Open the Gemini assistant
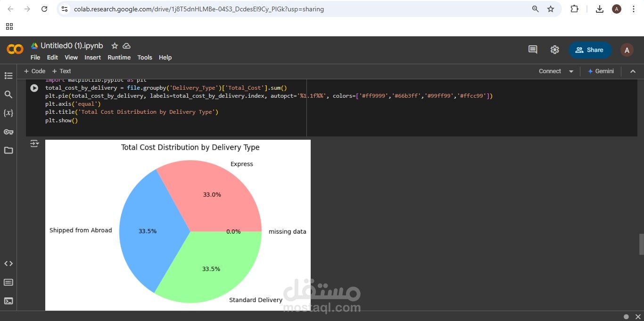Viewport: 644px width, 321px height. (x=601, y=71)
